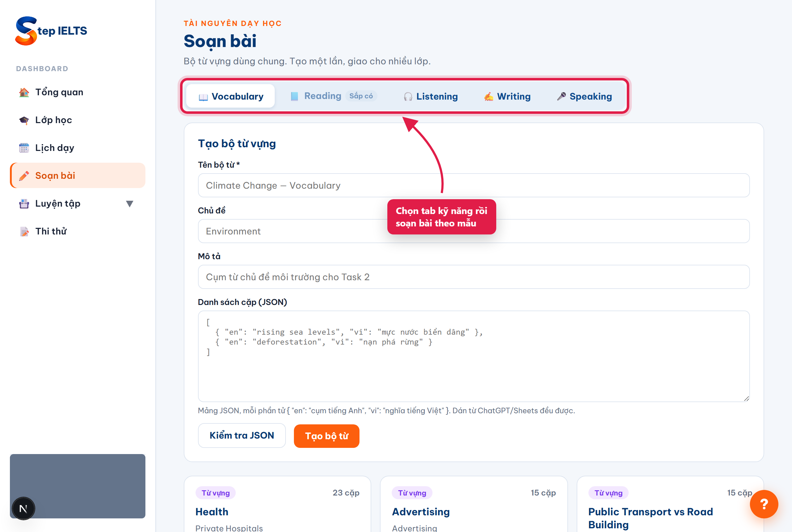Focus the Tên bộ từ input field

point(474,185)
